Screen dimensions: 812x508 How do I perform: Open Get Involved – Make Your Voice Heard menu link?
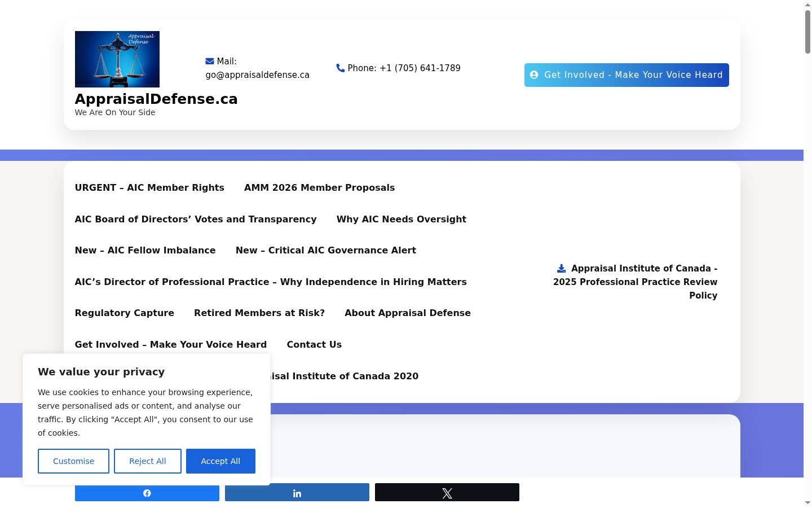coord(171,345)
